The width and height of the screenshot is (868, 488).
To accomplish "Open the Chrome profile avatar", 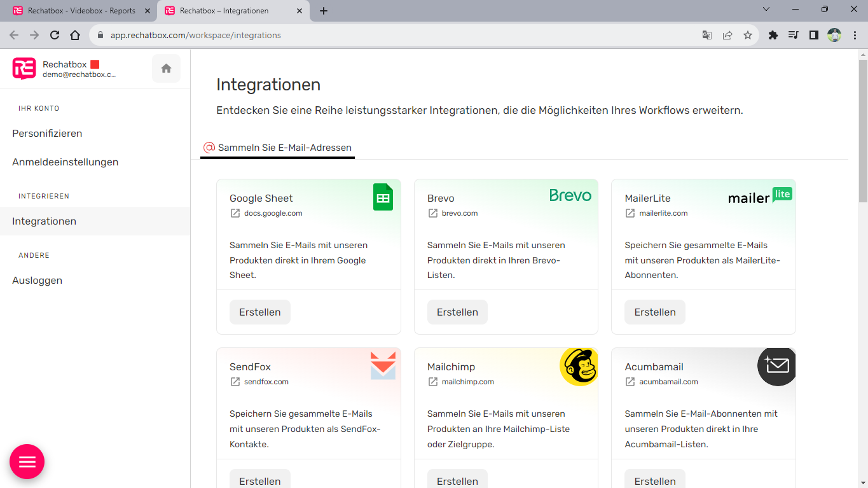I will pyautogui.click(x=834, y=35).
